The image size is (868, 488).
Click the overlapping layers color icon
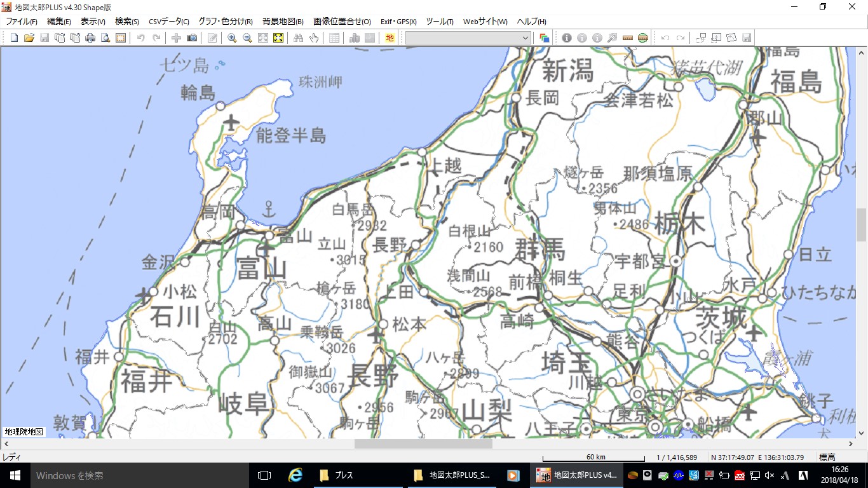point(544,38)
